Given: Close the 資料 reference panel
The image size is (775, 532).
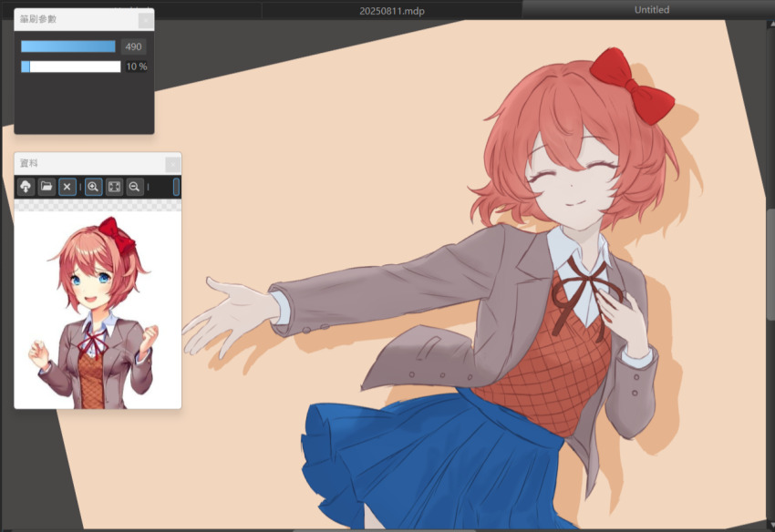Looking at the screenshot, I should coord(171,164).
